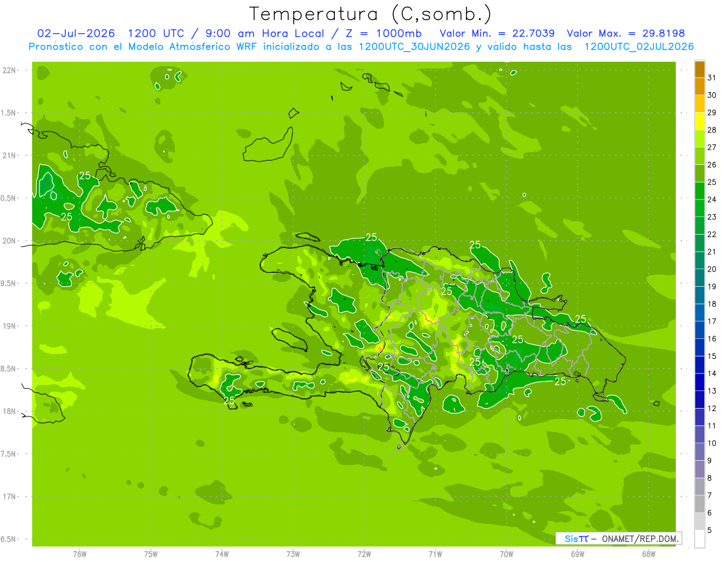
Task: Click the color bar segment between 29 and 30
Action: (x=699, y=104)
